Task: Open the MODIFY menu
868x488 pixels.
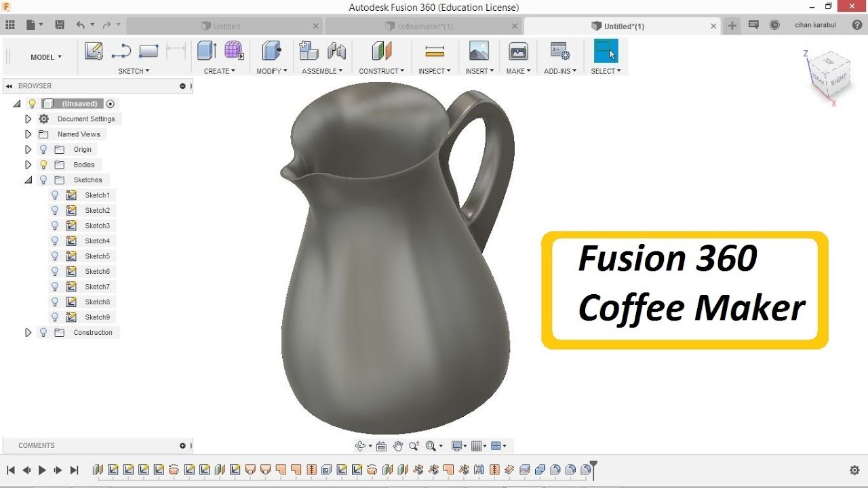Action: (272, 71)
